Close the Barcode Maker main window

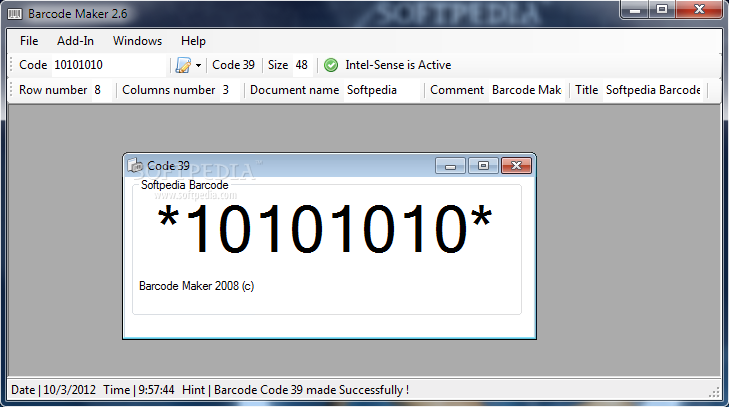click(699, 9)
